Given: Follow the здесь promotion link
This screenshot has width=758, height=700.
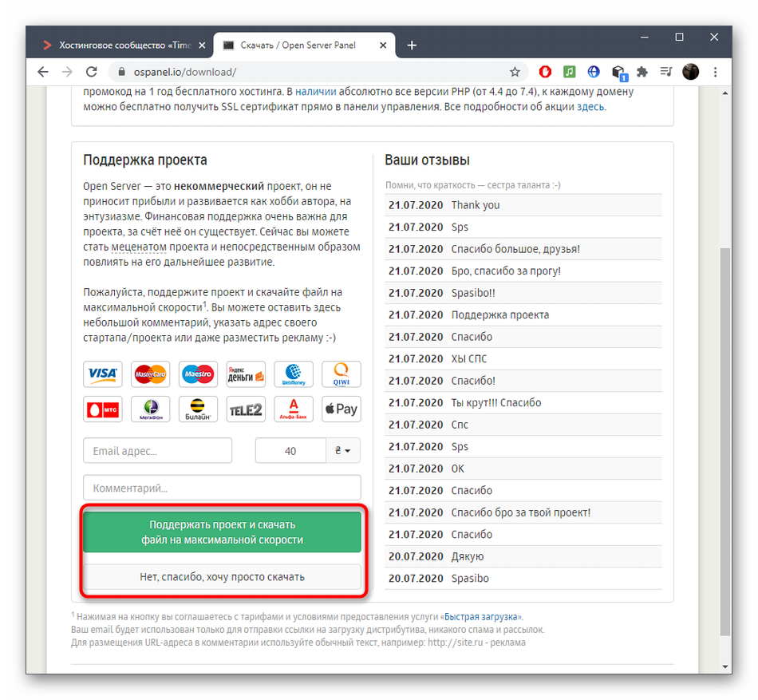Looking at the screenshot, I should 590,107.
